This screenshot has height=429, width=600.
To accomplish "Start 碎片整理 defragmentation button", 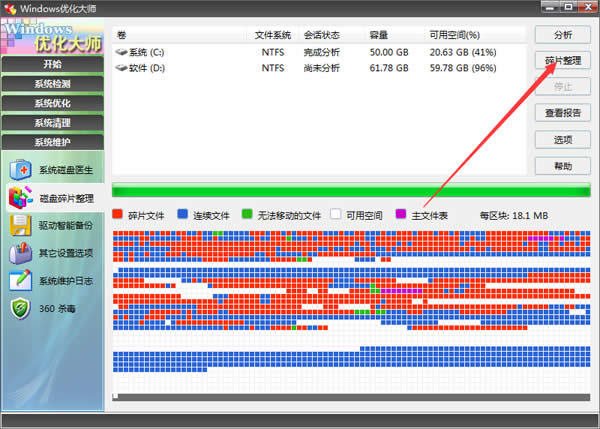I will pyautogui.click(x=562, y=60).
